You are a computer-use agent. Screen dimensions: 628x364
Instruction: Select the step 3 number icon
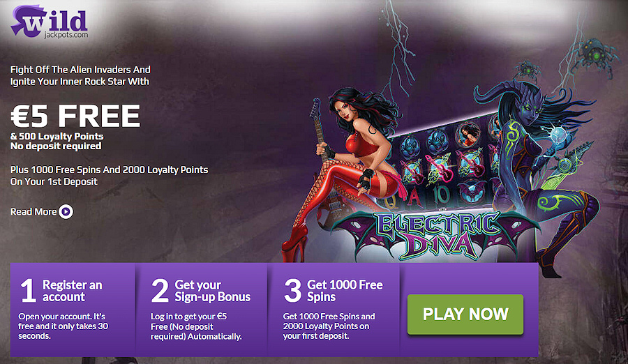[x=292, y=290]
